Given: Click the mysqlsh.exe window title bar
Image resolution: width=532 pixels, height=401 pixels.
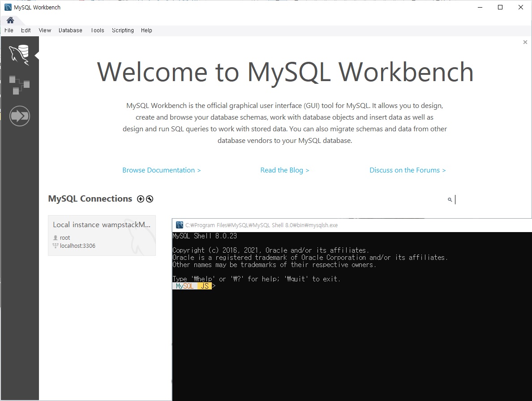Looking at the screenshot, I should [352, 225].
